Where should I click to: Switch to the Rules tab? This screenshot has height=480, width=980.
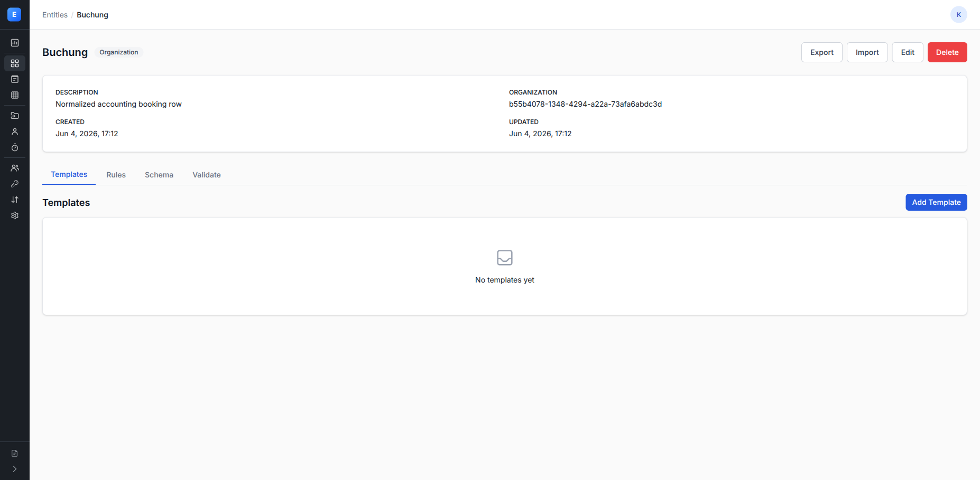pos(116,175)
